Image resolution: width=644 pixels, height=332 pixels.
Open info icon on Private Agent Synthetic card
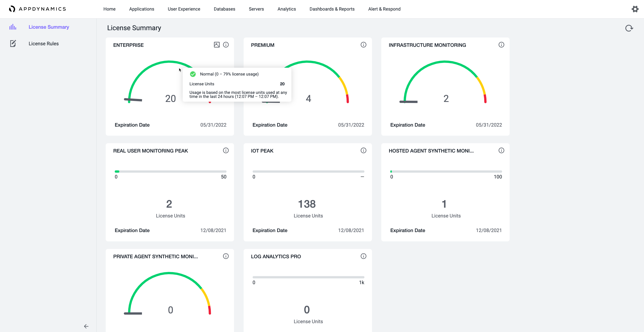[226, 256]
